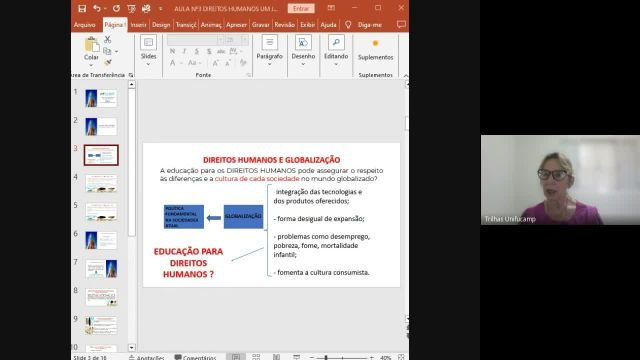This screenshot has width=640, height=360.
Task: Open the Comentários pane button
Action: [x=196, y=357]
